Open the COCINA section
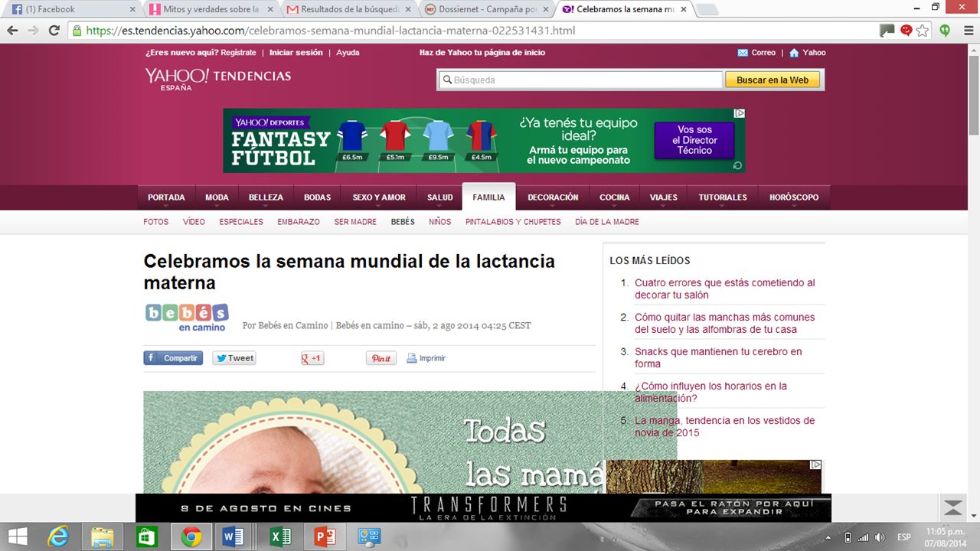This screenshot has width=980, height=551. click(614, 197)
